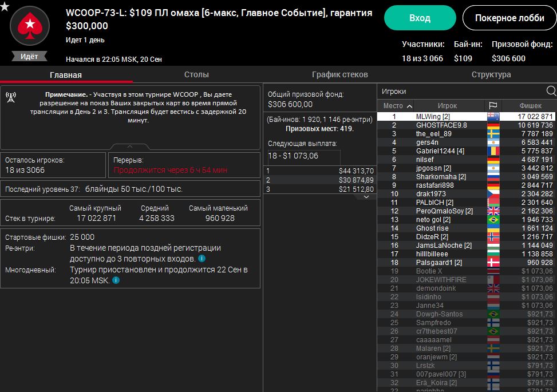
Task: Click neto gol's Brazilian flag
Action: [x=493, y=219]
